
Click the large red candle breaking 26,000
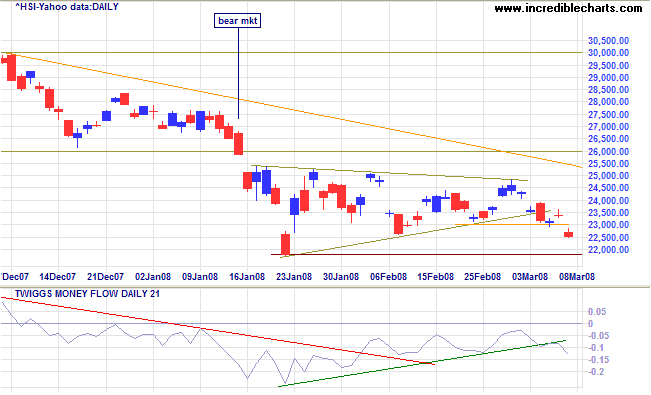point(238,144)
